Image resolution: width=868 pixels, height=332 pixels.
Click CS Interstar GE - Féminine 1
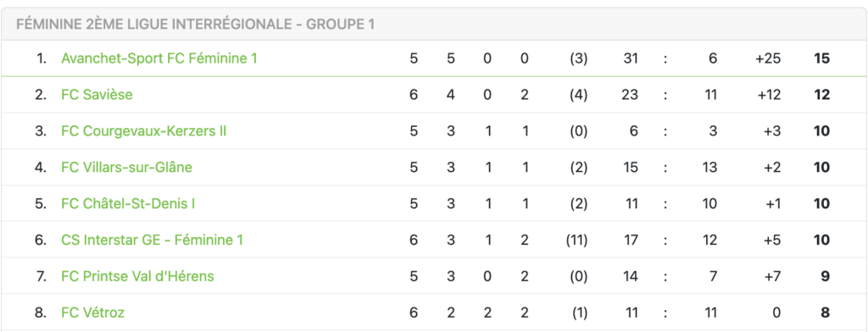[153, 241]
